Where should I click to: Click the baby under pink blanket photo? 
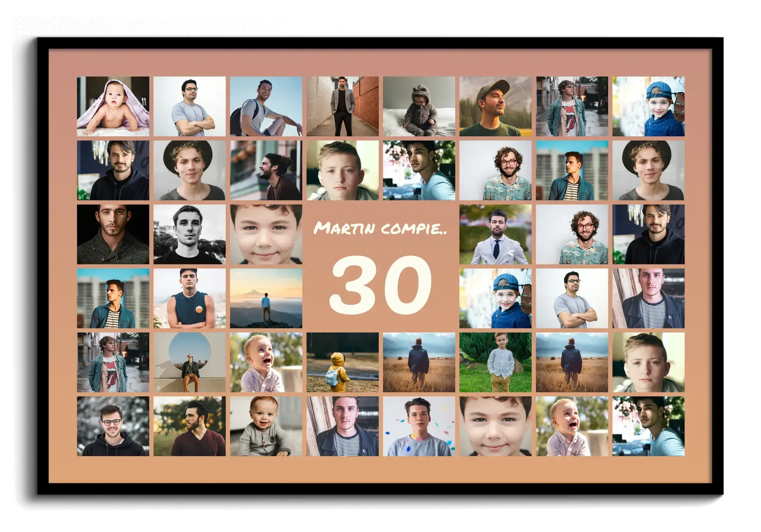[113, 106]
